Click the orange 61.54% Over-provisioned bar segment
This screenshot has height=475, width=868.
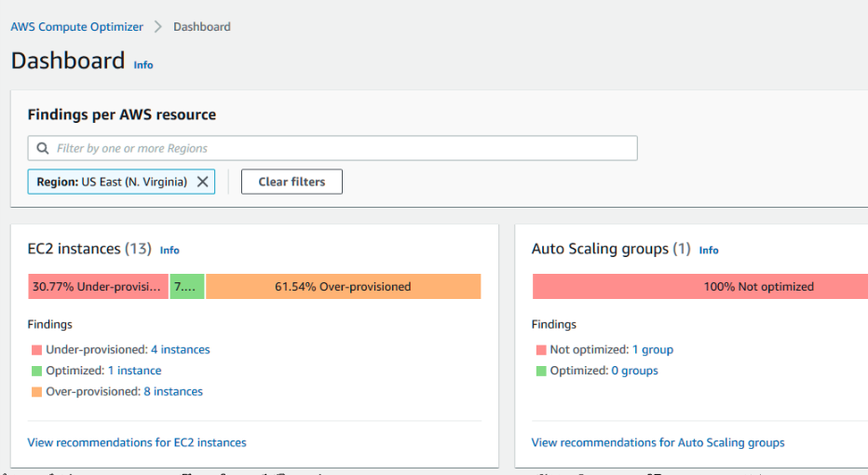point(343,287)
